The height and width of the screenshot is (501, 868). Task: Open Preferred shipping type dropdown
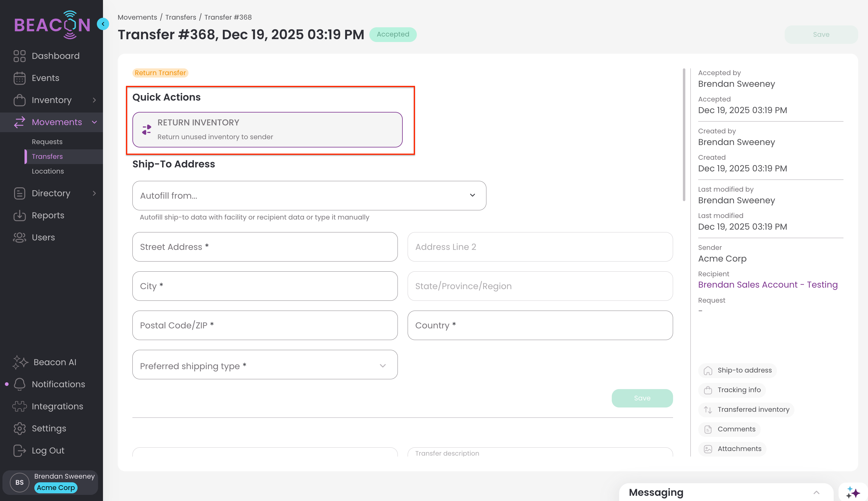265,365
